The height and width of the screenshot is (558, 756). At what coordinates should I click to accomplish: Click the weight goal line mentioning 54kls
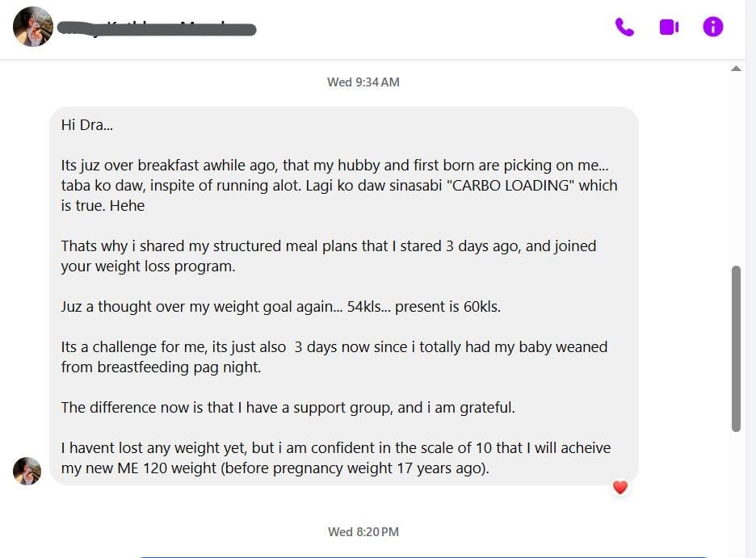point(280,307)
